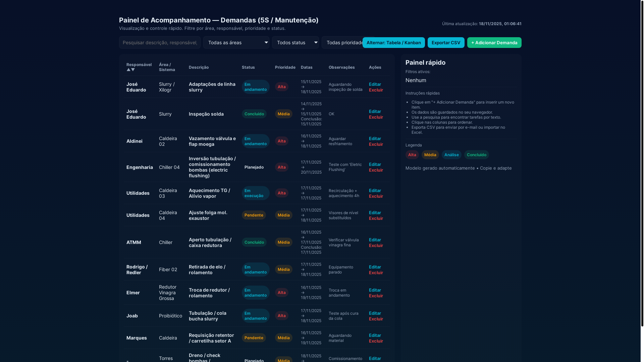Image resolution: width=644 pixels, height=362 pixels.
Task: Click Planejado status in Engenharia row
Action: click(254, 167)
